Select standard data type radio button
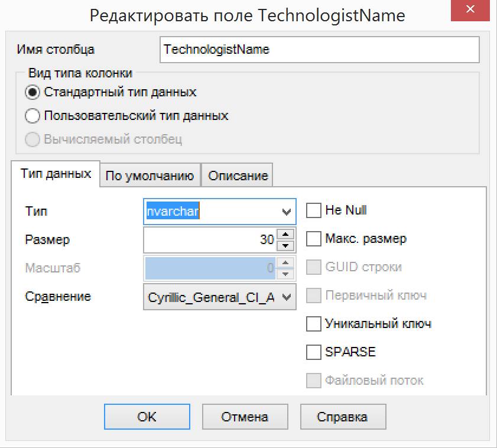The height and width of the screenshot is (448, 497). [33, 93]
